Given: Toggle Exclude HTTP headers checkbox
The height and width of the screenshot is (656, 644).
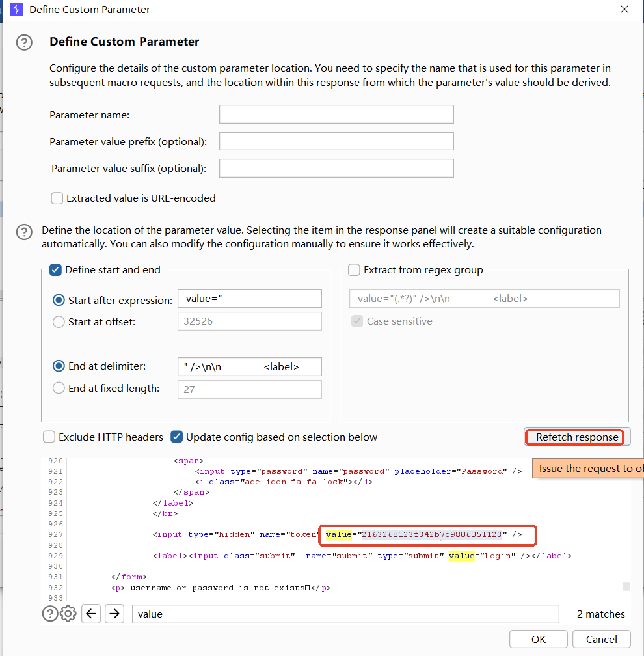Looking at the screenshot, I should click(49, 437).
